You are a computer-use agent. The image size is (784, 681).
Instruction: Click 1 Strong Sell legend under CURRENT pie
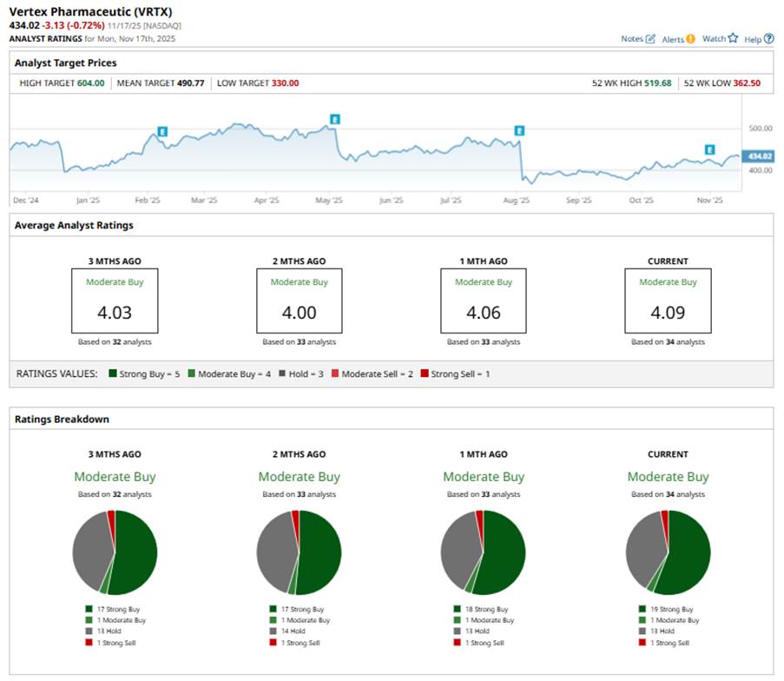(x=664, y=643)
